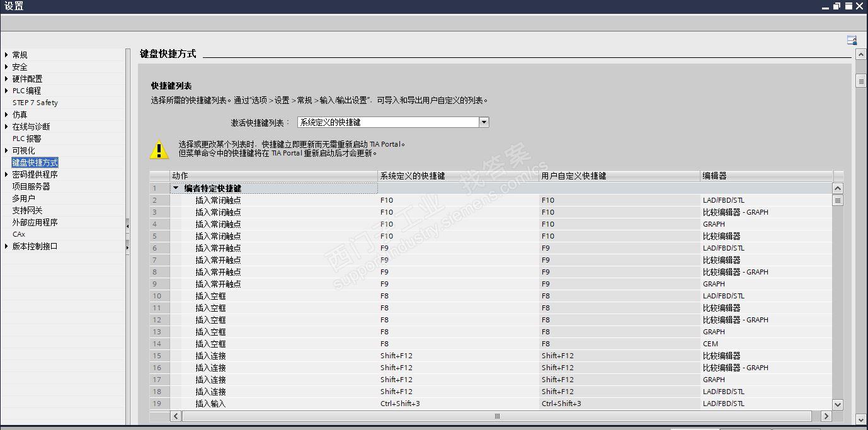The image size is (868, 430).
Task: Select STEP 7 Safety in navigation
Action: click(35, 103)
